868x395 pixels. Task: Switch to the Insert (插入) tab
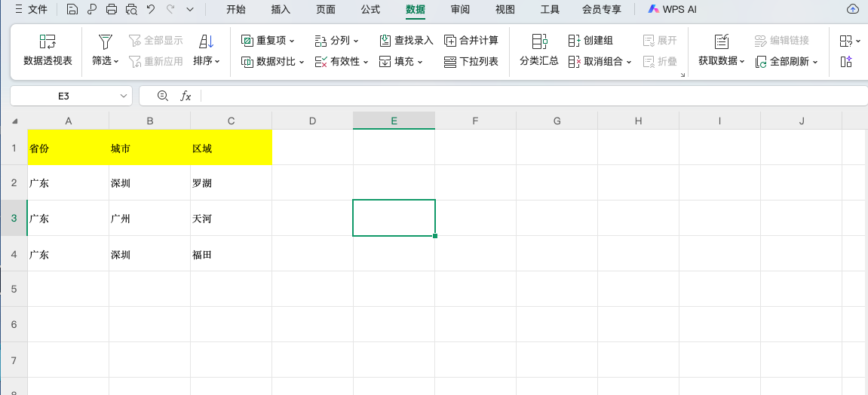point(281,10)
